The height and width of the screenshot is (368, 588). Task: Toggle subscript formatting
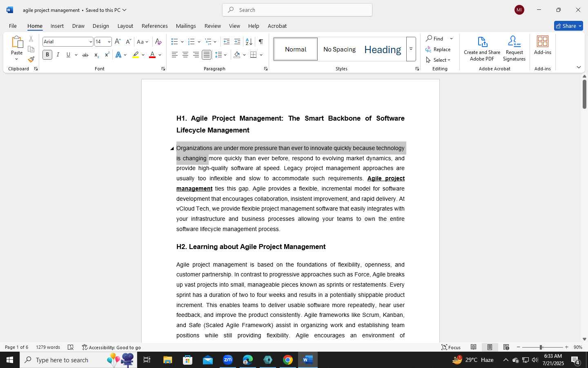96,55
